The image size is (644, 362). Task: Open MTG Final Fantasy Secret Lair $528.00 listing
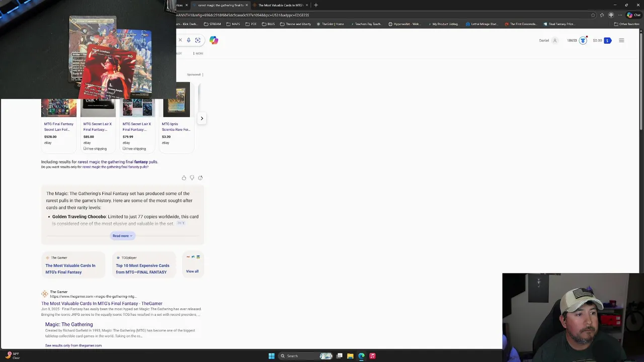(x=59, y=127)
